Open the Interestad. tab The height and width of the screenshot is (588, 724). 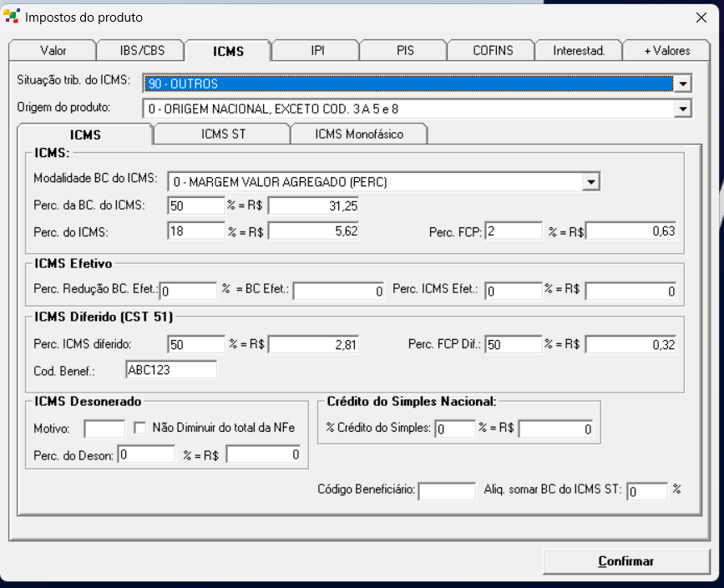579,51
